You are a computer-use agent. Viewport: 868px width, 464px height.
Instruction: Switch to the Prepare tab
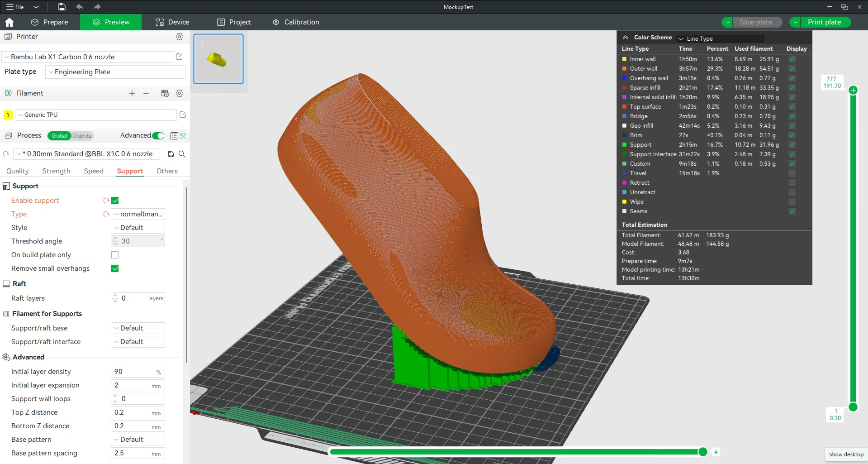(50, 22)
